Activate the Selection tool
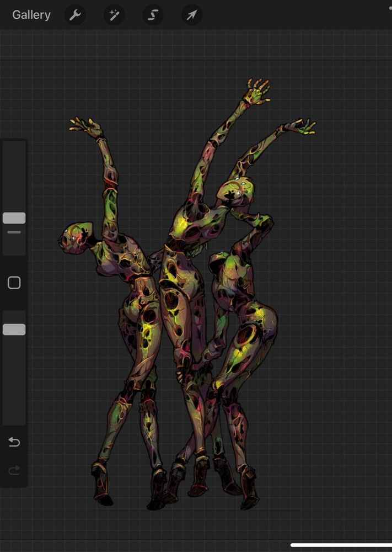This screenshot has height=552, width=392. [x=153, y=15]
